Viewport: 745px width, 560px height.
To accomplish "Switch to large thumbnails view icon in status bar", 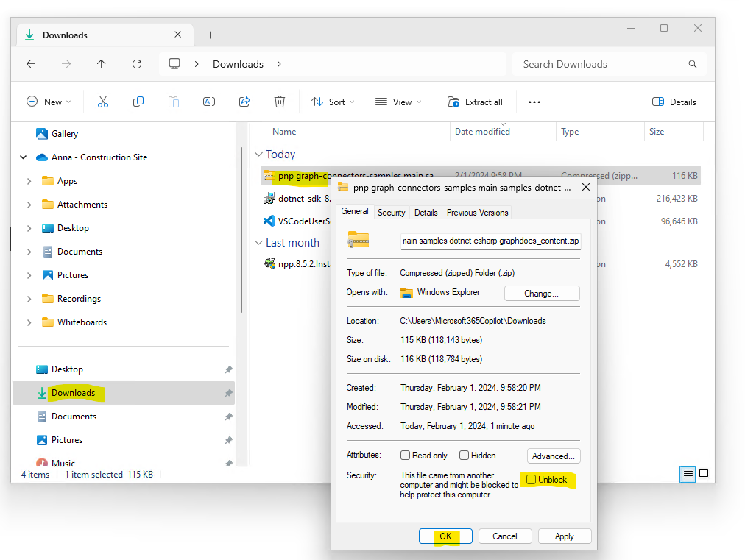I will click(x=704, y=474).
